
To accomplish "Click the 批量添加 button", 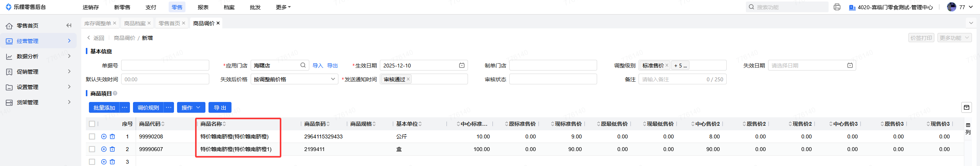I will pos(104,108).
